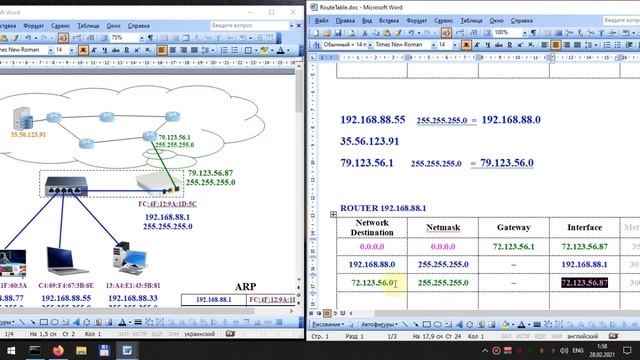Open zoom 100% dropdown in RouteTable window
The width and height of the screenshot is (640, 360).
(524, 33)
